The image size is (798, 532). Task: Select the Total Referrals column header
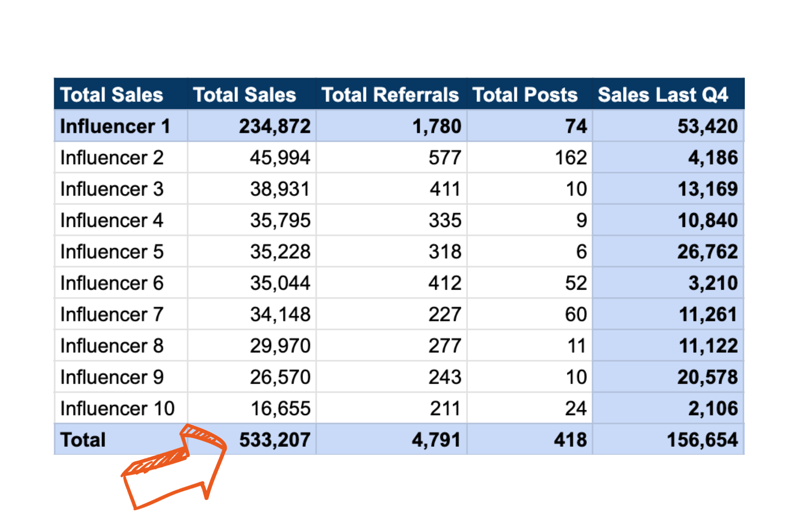[x=390, y=95]
